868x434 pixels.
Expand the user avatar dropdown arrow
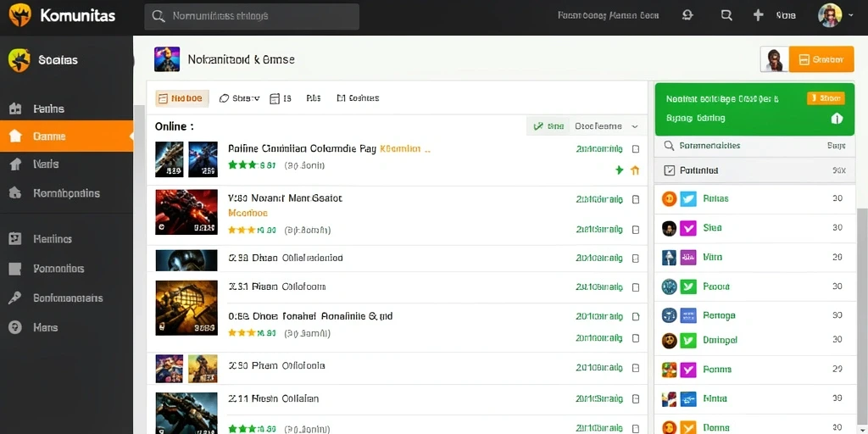click(851, 16)
